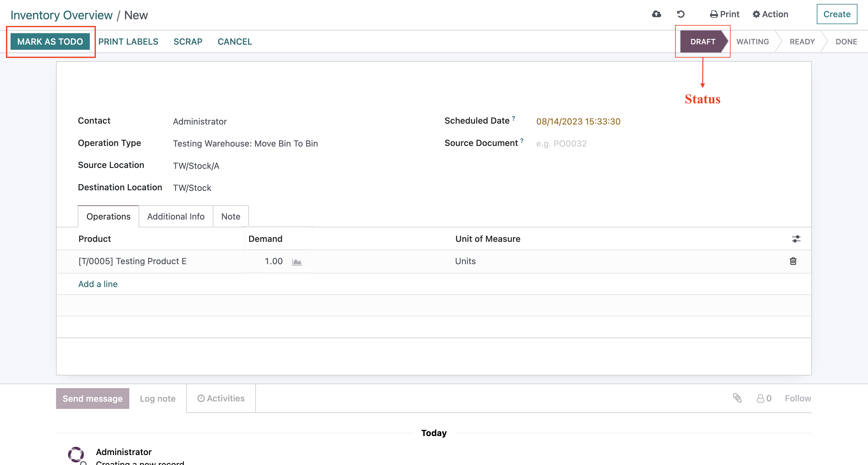868x465 pixels.
Task: Click the Follow button
Action: 798,399
